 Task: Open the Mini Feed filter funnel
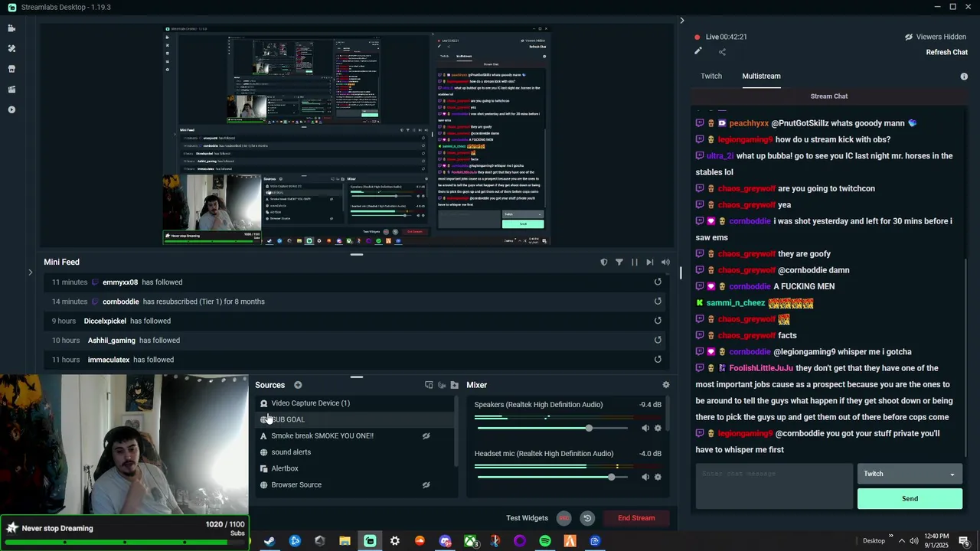click(619, 262)
